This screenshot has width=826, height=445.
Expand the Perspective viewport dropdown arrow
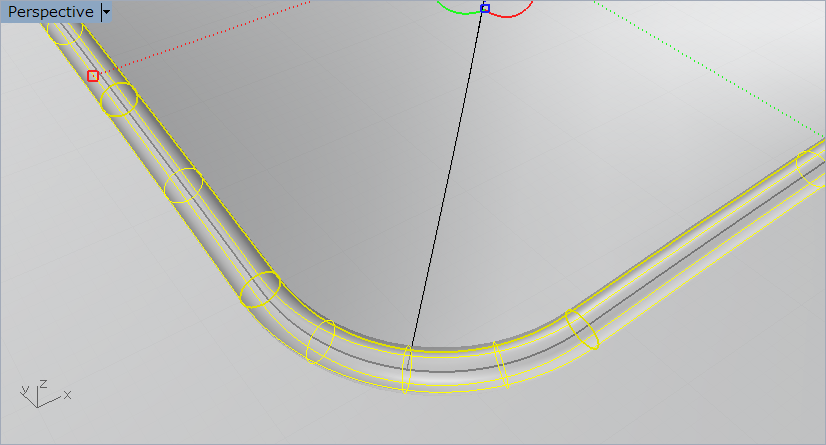tap(106, 12)
